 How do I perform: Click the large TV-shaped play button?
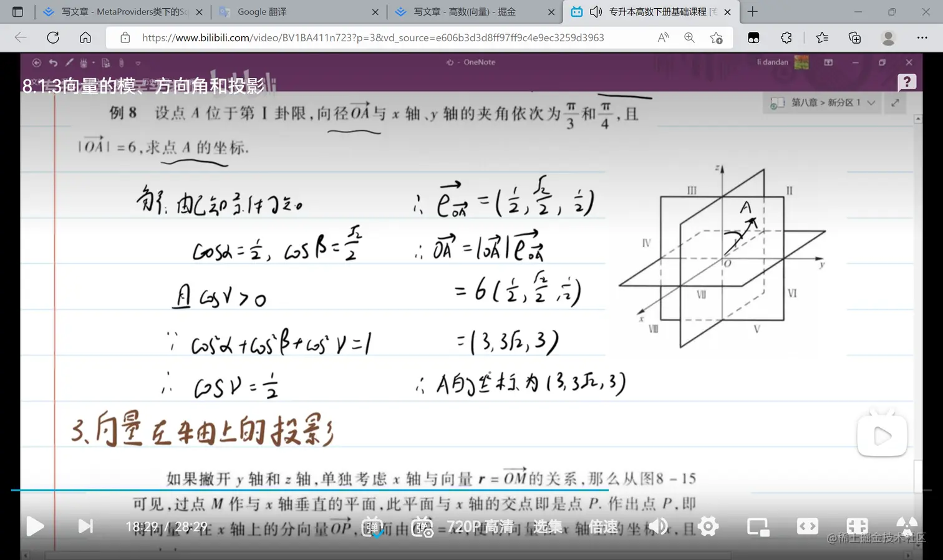882,434
